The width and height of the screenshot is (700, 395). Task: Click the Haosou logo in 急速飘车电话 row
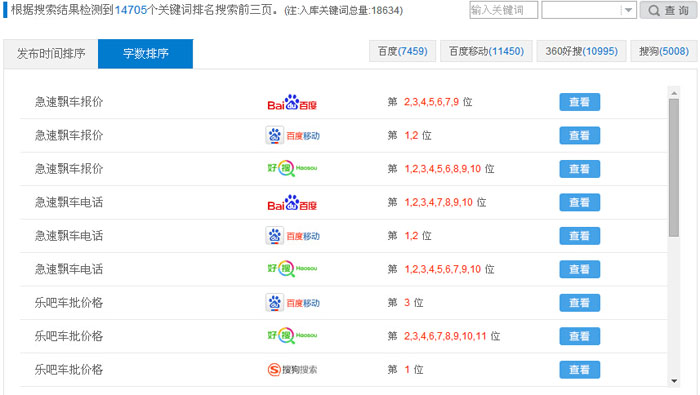(x=292, y=269)
